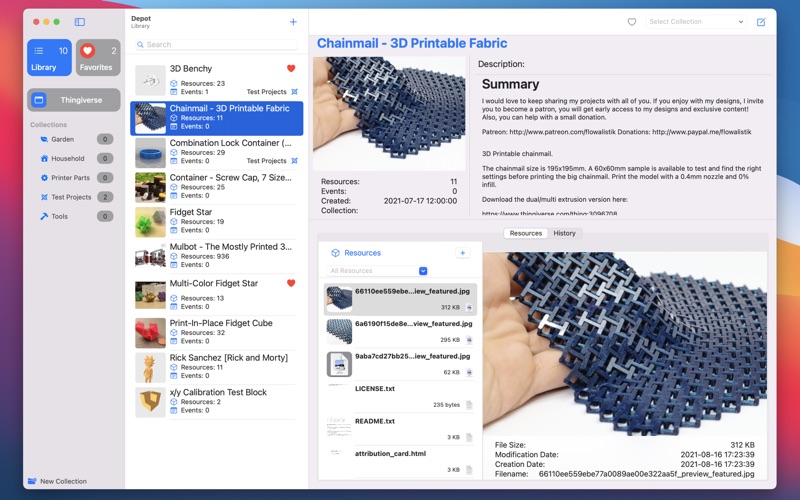
Task: Open the Printer Parts collection
Action: [76, 178]
